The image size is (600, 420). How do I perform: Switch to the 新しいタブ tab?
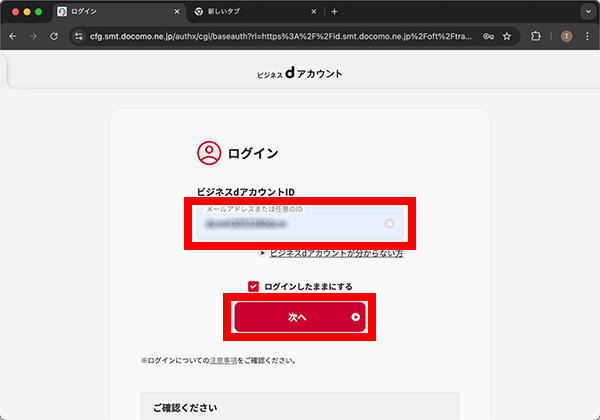click(256, 12)
